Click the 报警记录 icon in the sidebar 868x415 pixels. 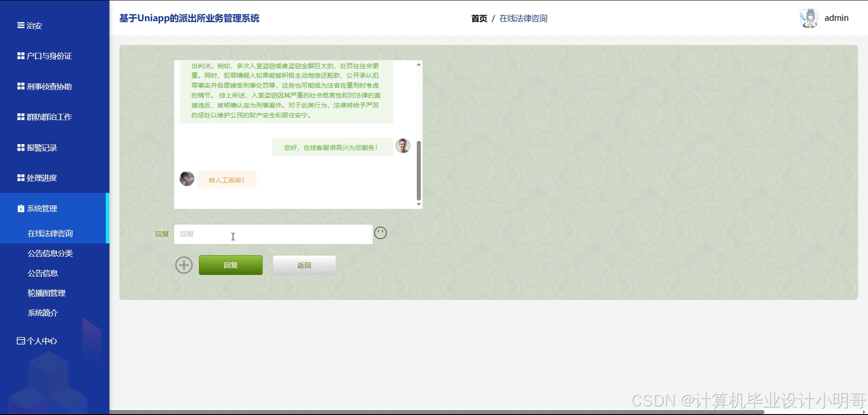click(x=20, y=147)
